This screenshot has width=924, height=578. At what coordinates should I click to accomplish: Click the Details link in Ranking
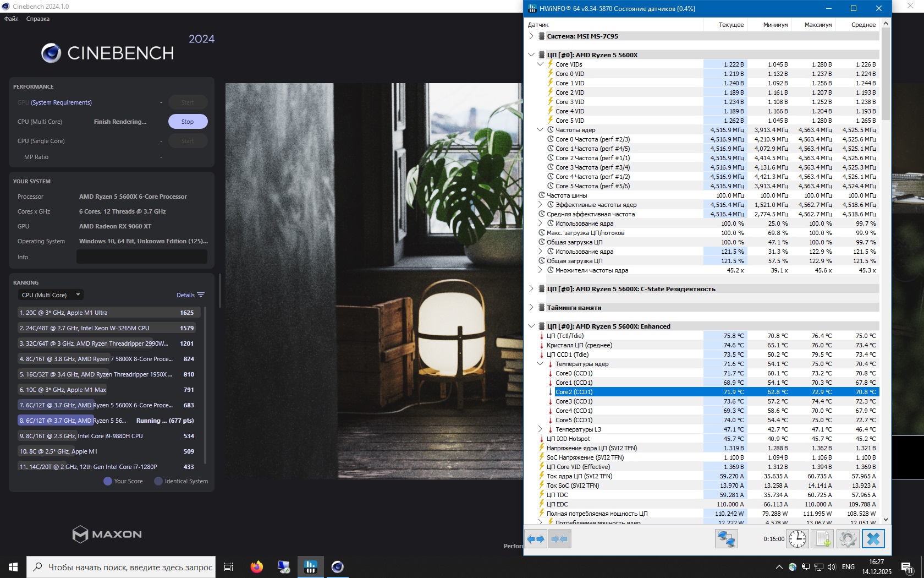pyautogui.click(x=185, y=295)
